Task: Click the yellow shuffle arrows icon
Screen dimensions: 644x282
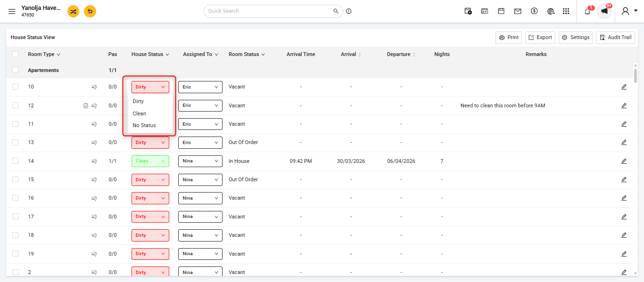Action: pos(73,11)
